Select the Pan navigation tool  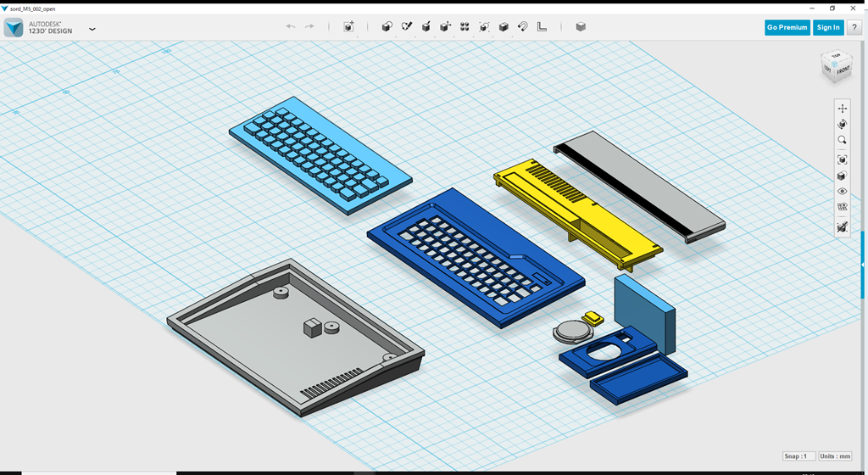[x=842, y=109]
